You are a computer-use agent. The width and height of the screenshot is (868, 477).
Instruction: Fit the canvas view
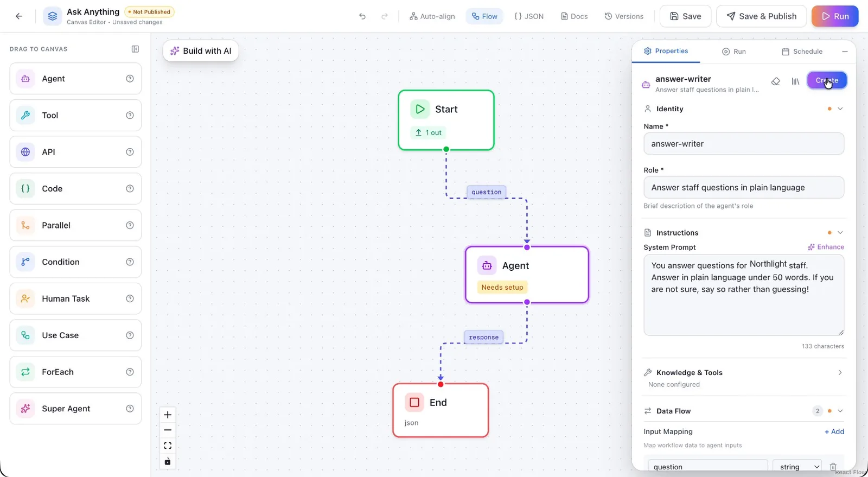[x=168, y=446]
